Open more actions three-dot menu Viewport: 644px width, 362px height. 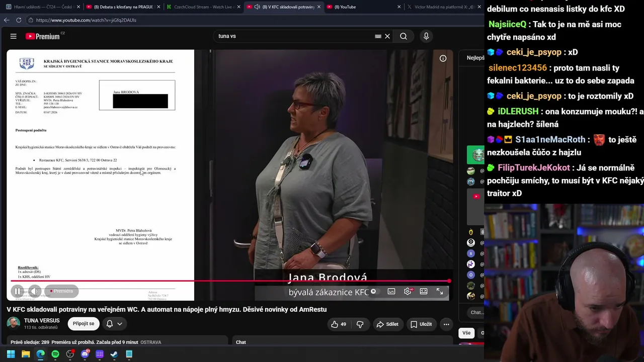tap(446, 324)
